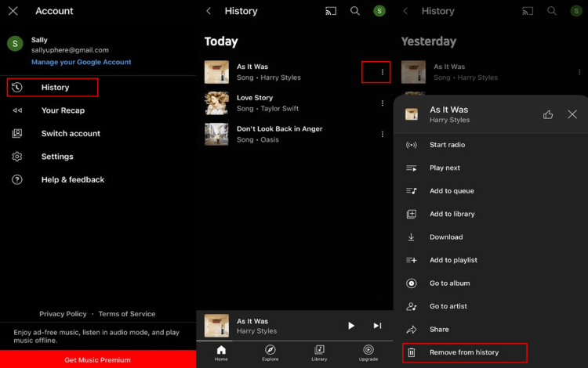Viewport: 588px width, 368px height.
Task: Tap As It Was thumbnail under Yesterday
Action: pos(413,72)
